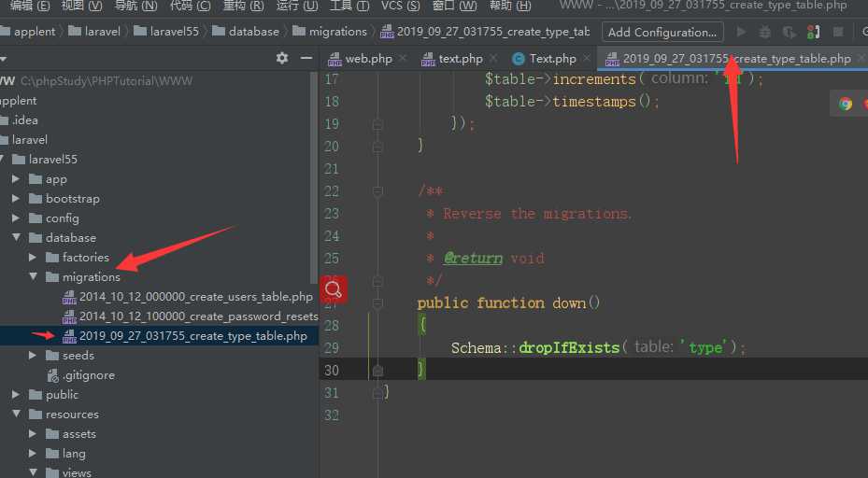868x478 pixels.
Task: Click the migrations breadcrumb folder
Action: click(330, 32)
